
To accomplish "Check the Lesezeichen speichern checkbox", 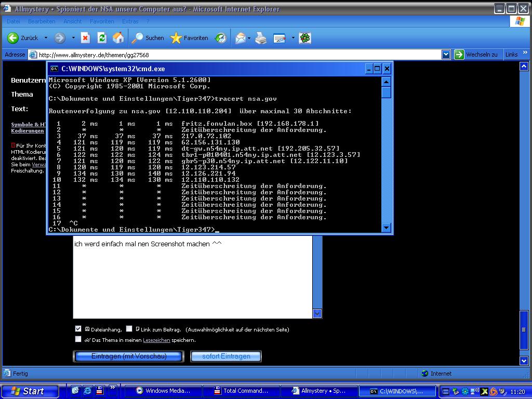I will click(78, 339).
